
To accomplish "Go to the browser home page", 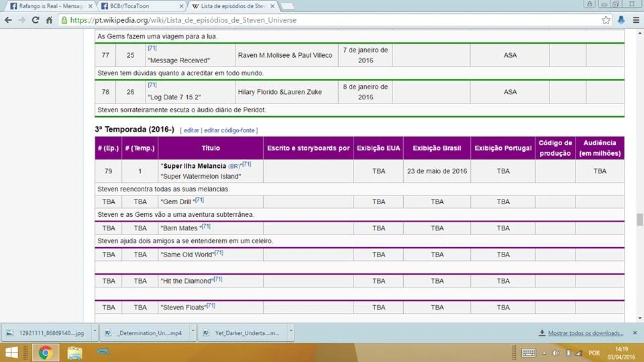I will pos(49,20).
